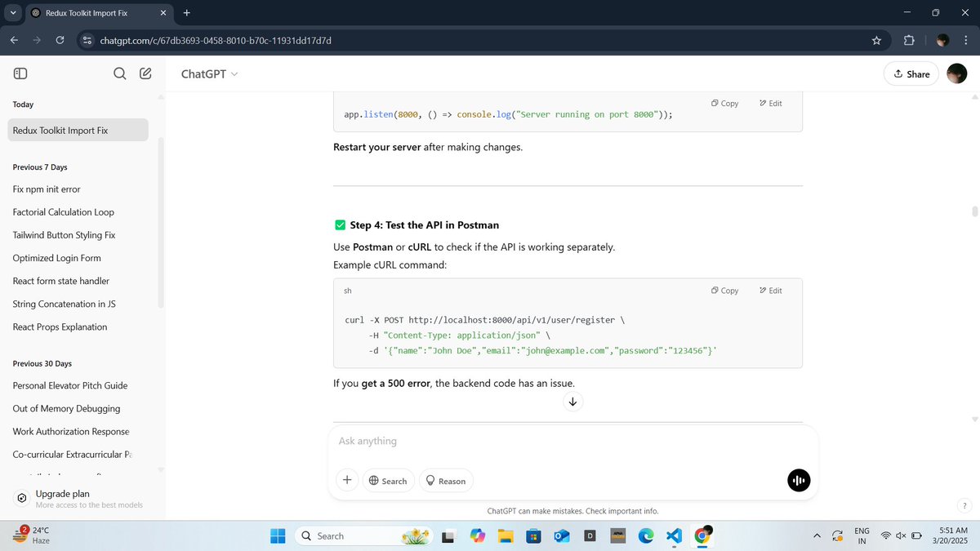Open the Work Authorization Response chat
The width and height of the screenshot is (980, 551).
point(78,431)
